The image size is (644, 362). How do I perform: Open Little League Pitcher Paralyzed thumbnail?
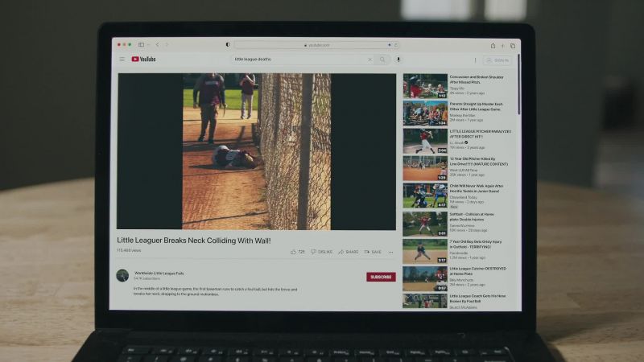(425, 141)
